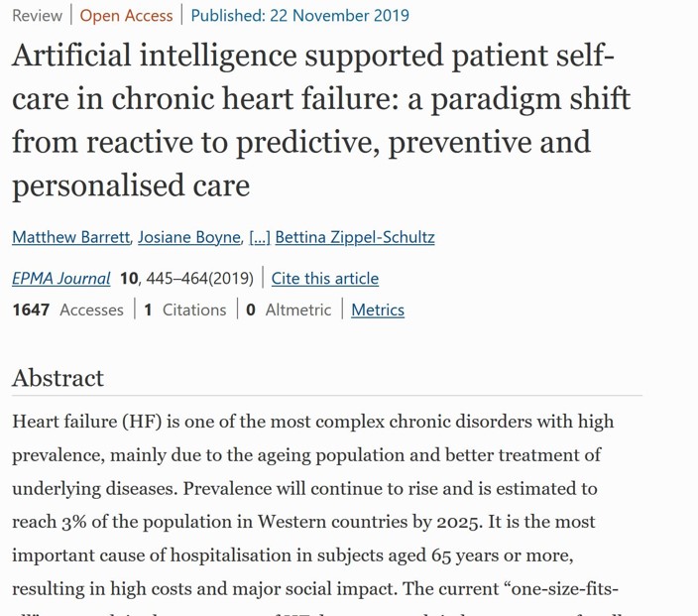This screenshot has height=616, width=698.
Task: Click the abstract's opening sentence about heart failure
Action: coord(312,422)
